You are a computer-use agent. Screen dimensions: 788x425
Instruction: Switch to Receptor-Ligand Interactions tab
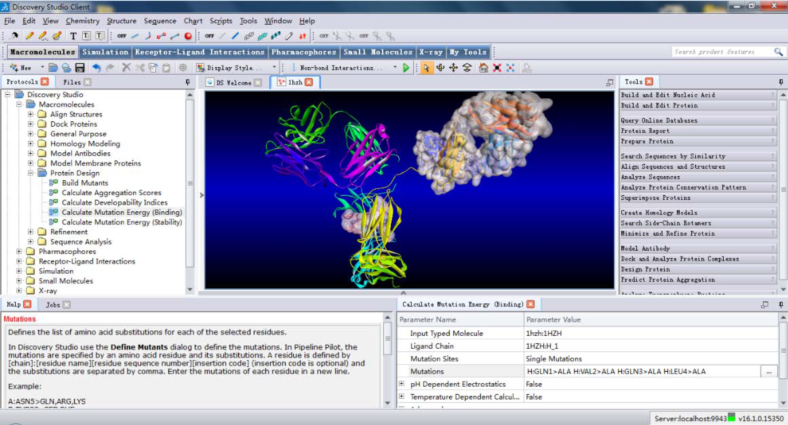[200, 52]
